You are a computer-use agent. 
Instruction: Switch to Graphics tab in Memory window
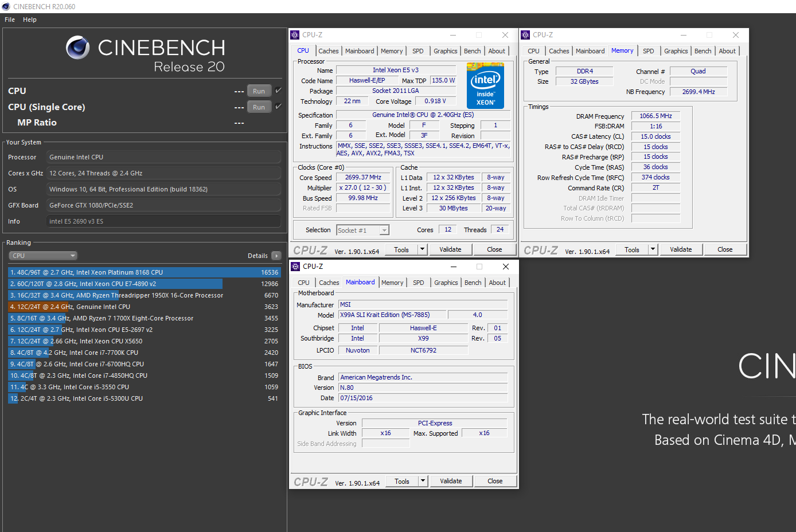point(676,51)
